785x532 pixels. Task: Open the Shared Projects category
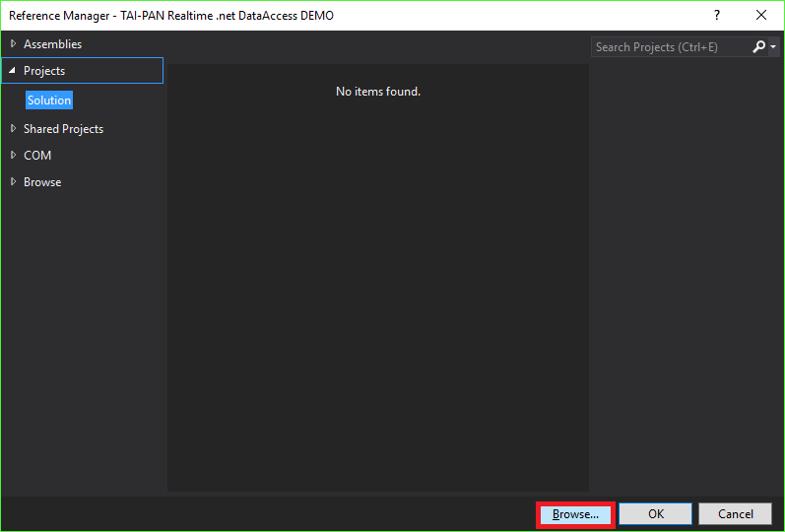(64, 129)
